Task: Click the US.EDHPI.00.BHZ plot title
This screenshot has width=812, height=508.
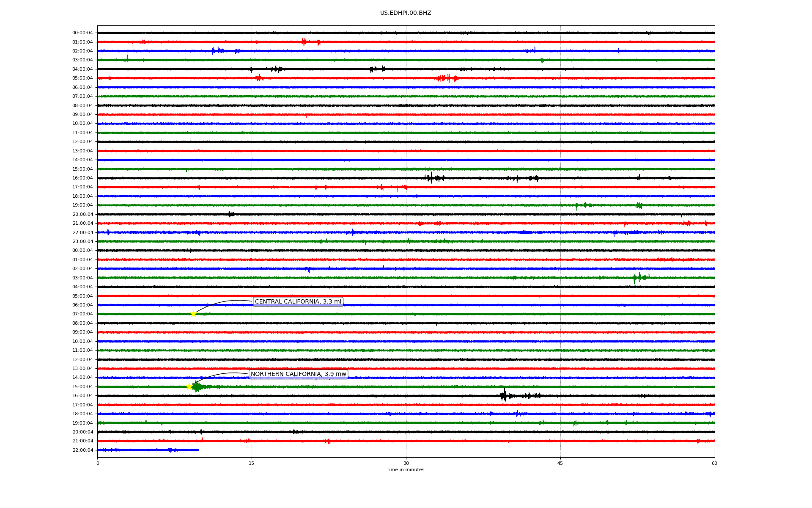Action: point(406,13)
